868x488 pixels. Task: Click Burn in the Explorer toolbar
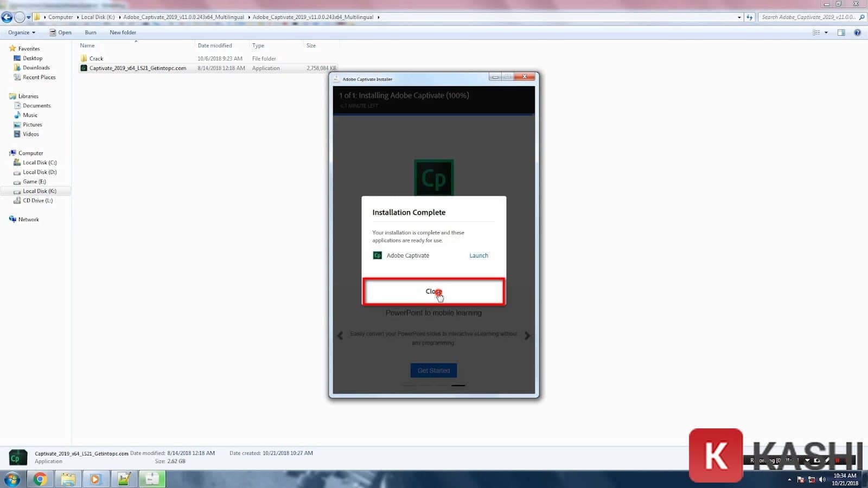point(91,33)
